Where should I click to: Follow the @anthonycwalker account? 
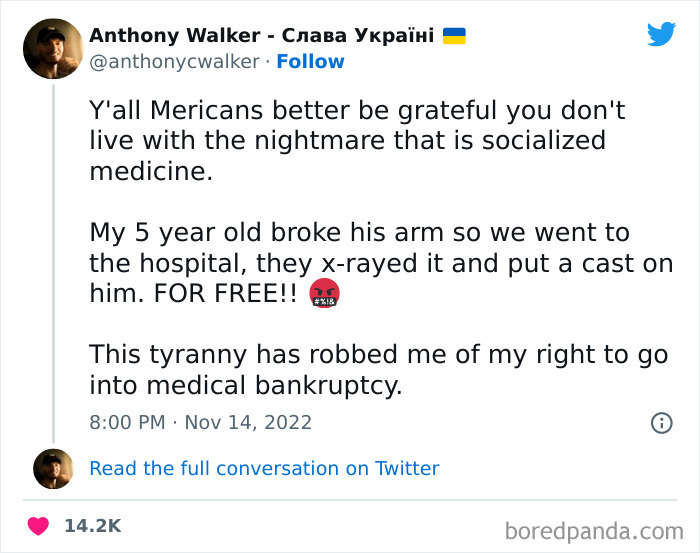[x=310, y=61]
